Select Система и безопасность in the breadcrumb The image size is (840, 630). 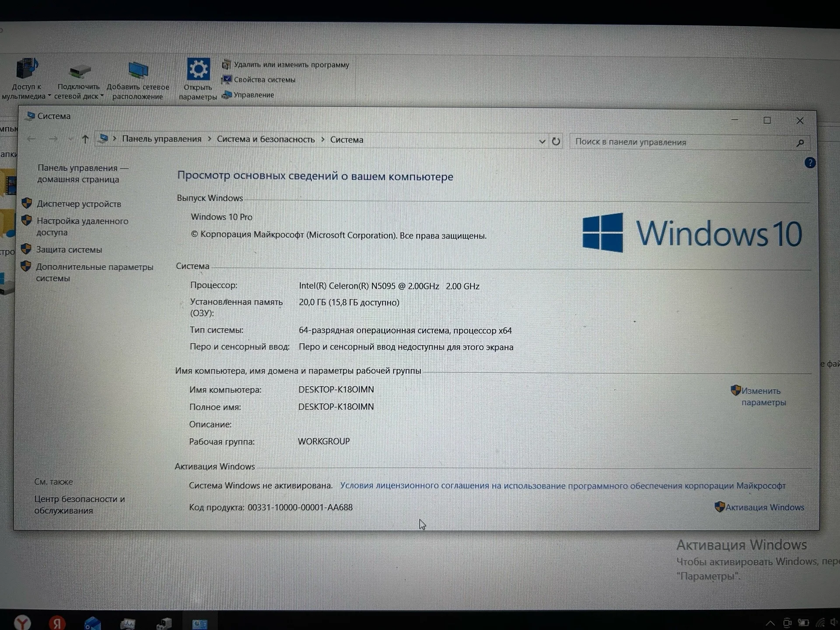(x=266, y=140)
